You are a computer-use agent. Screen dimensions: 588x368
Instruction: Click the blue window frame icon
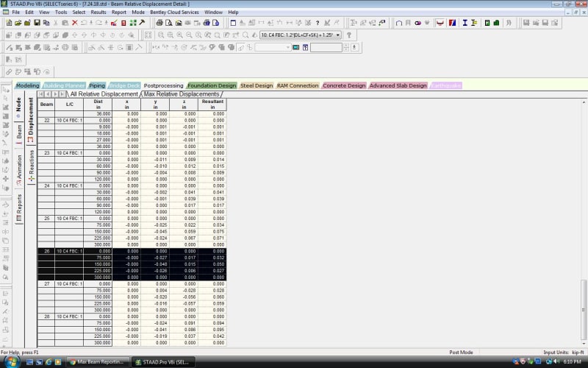[x=233, y=23]
